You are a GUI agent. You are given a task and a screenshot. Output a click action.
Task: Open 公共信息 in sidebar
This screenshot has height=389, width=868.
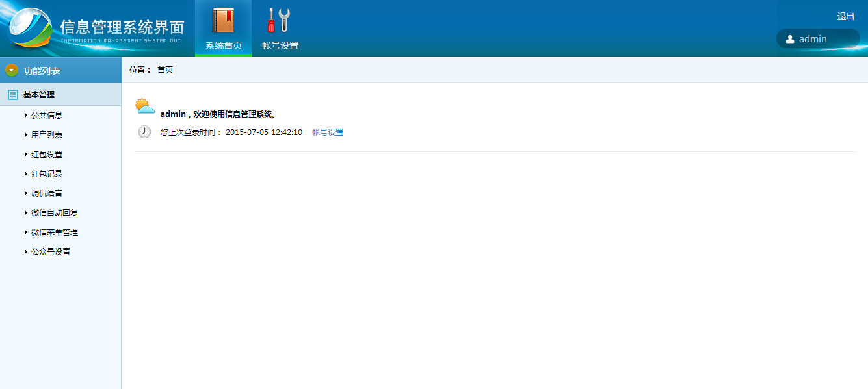pos(47,116)
